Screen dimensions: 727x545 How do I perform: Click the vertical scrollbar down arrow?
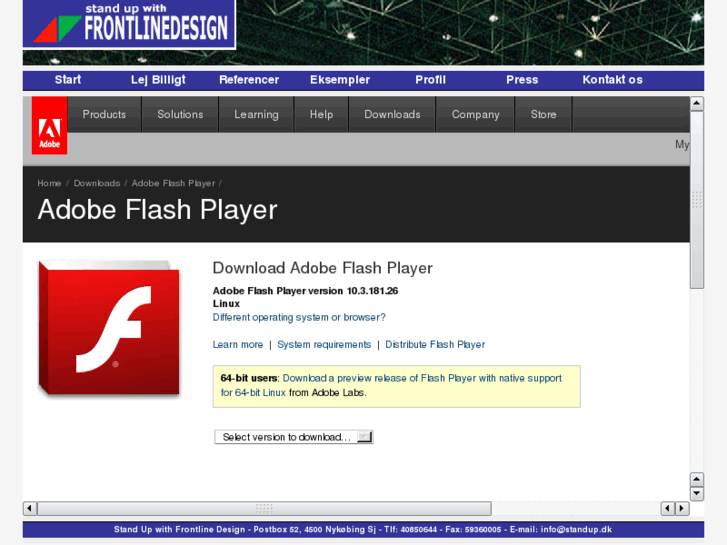[696, 494]
